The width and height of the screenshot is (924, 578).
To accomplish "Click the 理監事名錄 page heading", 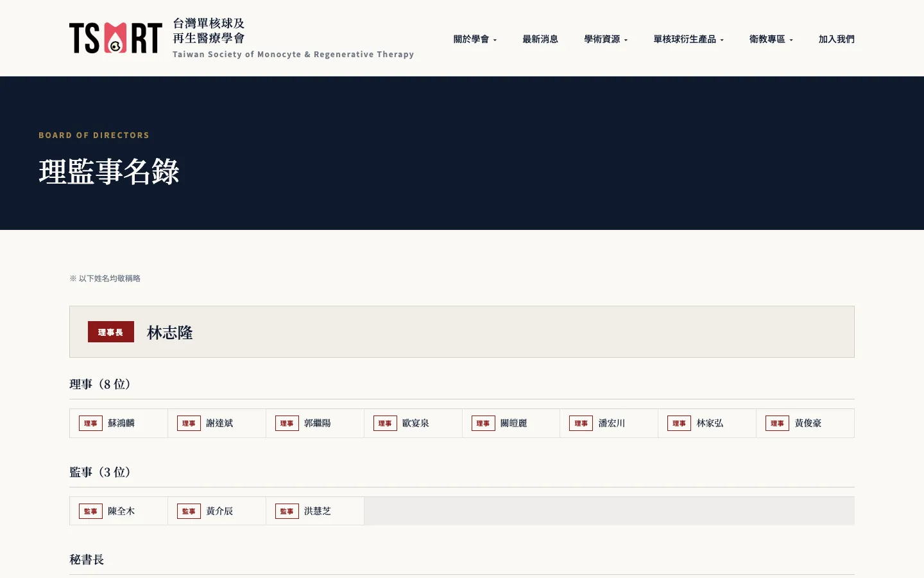I will click(109, 171).
